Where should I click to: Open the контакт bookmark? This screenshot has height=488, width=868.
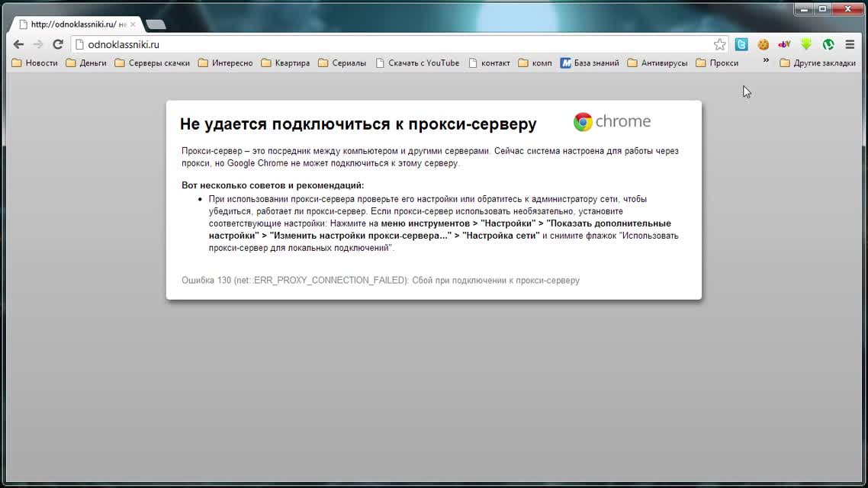(x=490, y=63)
